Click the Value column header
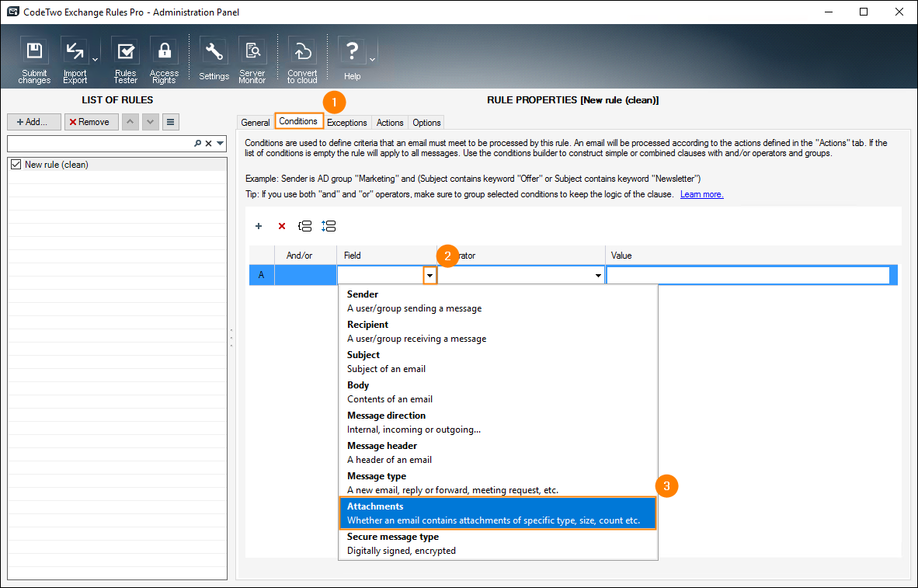918x588 pixels. pos(753,256)
